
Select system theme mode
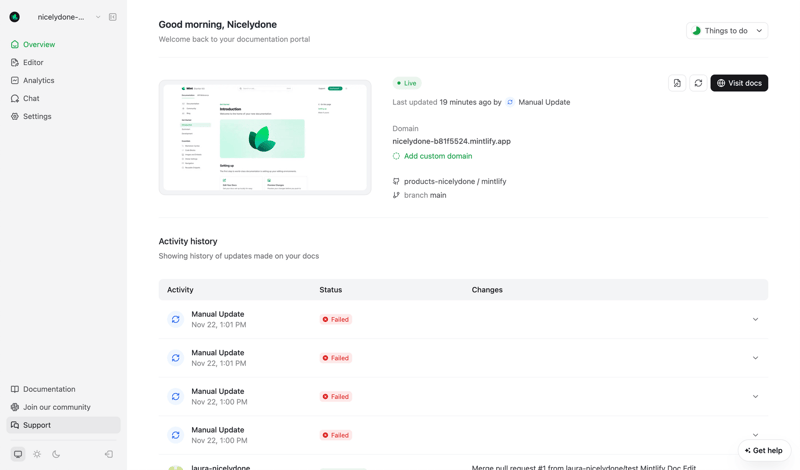click(18, 454)
